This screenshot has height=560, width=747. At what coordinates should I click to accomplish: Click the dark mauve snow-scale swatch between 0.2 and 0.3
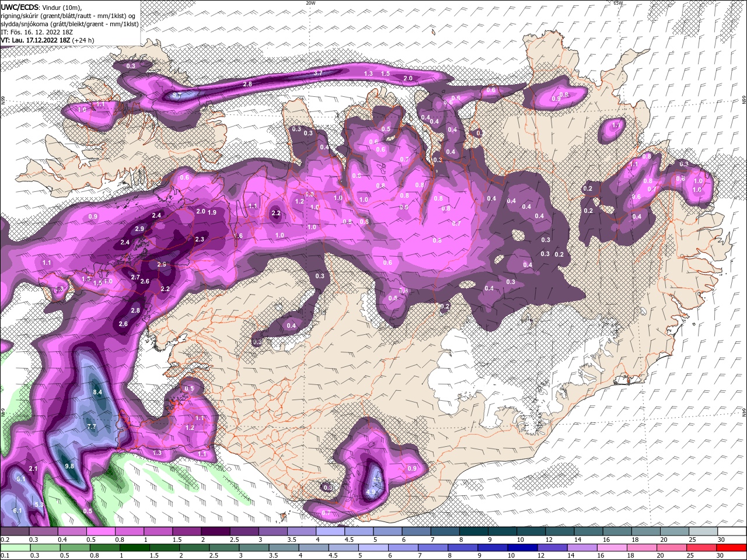pos(15,531)
